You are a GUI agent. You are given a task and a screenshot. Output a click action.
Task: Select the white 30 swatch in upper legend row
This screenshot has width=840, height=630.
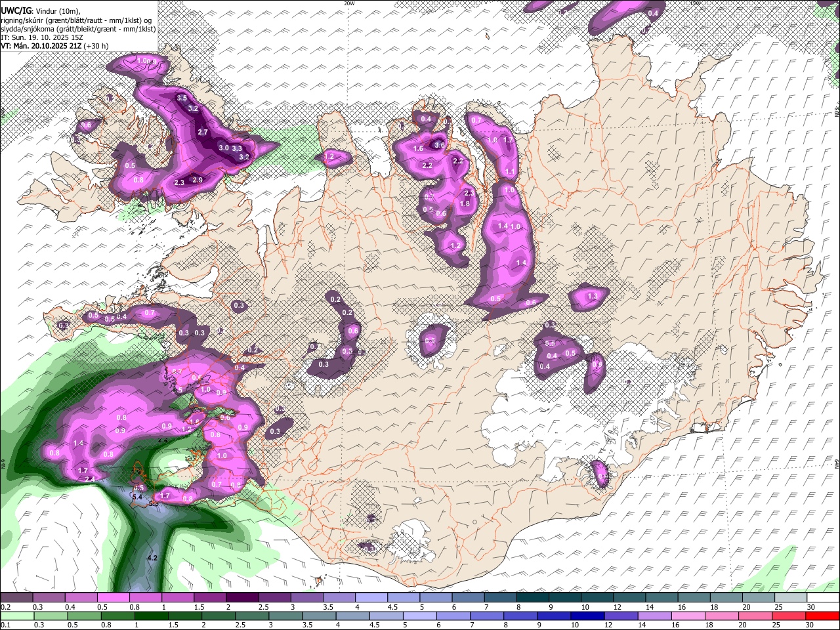click(824, 598)
